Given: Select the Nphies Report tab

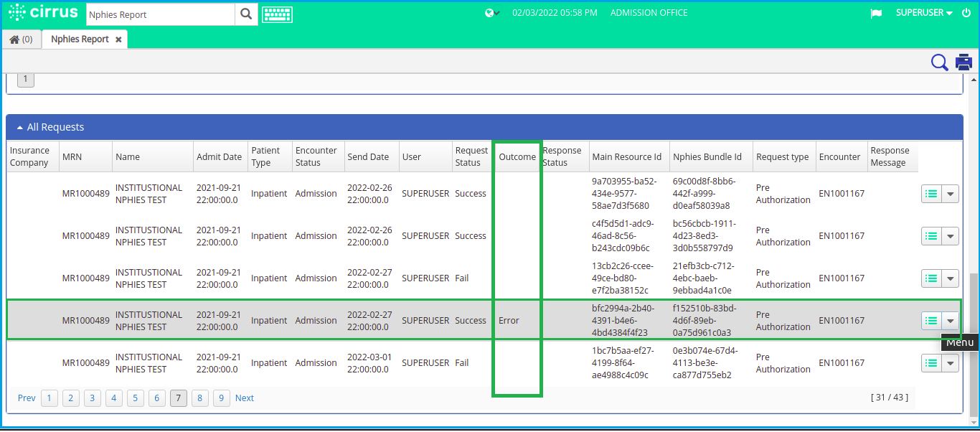Looking at the screenshot, I should 78,39.
